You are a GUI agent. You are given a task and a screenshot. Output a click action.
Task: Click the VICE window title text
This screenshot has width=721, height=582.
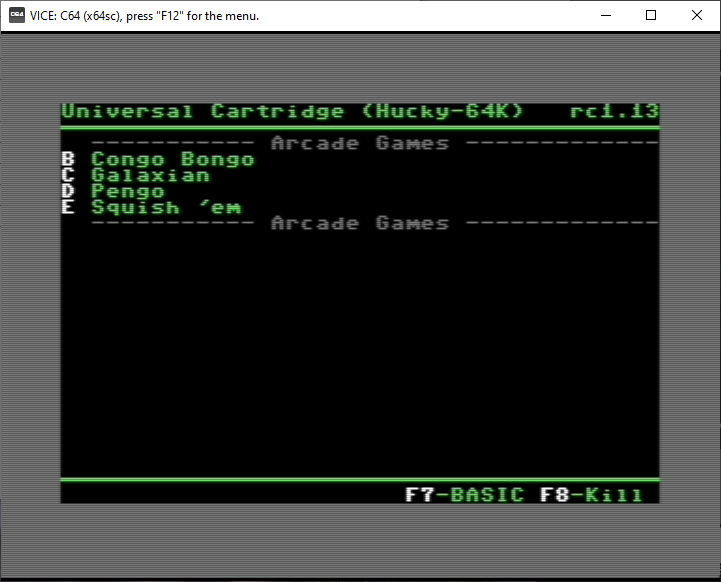(x=144, y=16)
